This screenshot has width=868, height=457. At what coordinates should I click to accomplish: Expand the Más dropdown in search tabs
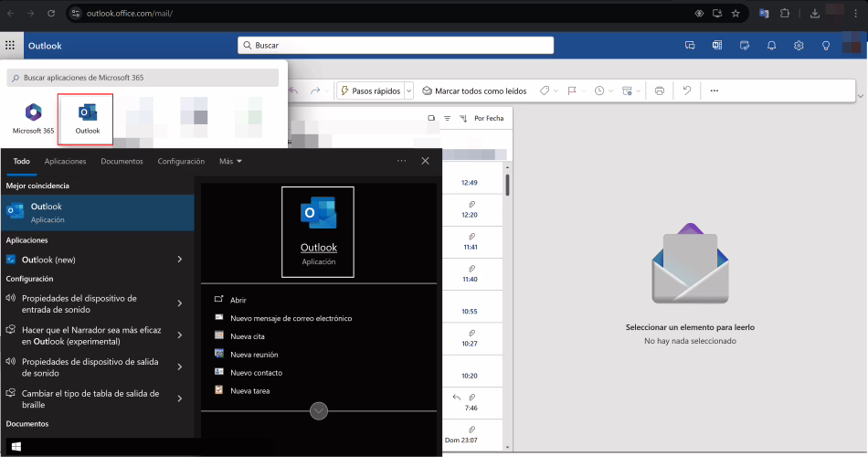230,161
